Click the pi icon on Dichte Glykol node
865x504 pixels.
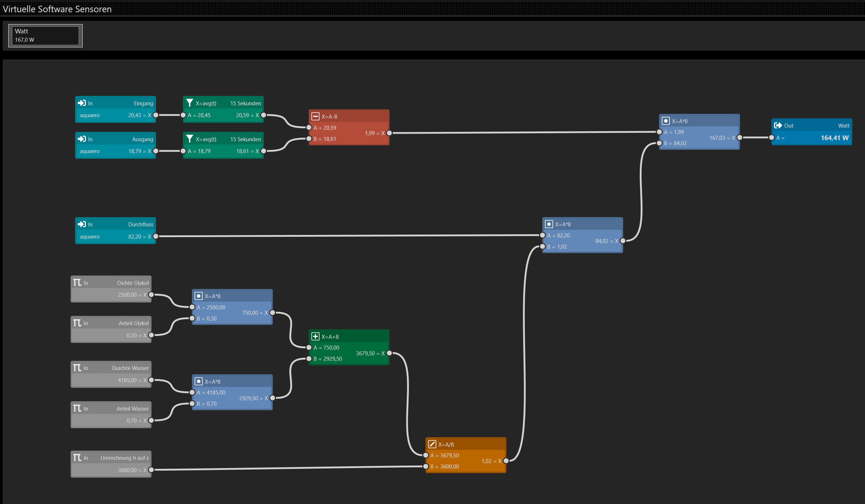(77, 283)
